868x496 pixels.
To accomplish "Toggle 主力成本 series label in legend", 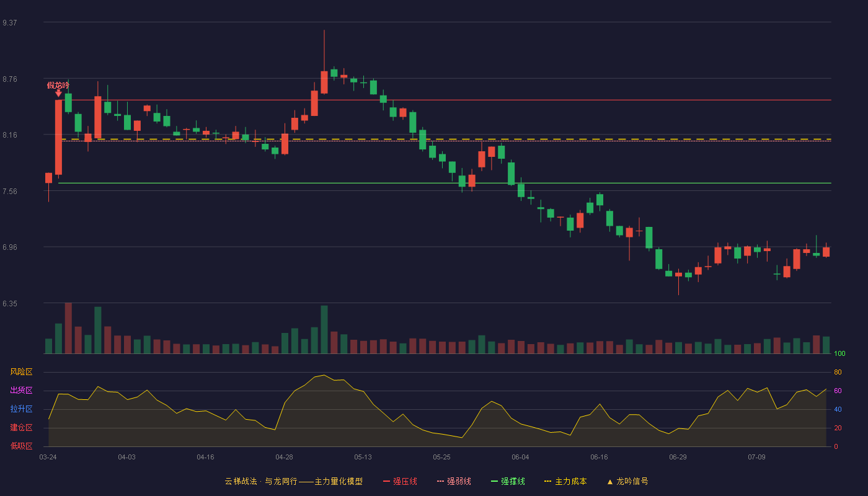I will point(570,481).
